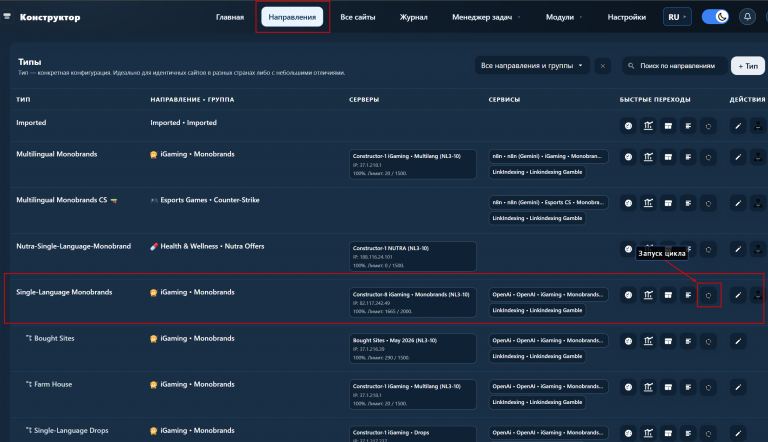The image size is (768, 442).
Task: Select the Направления tab
Action: (292, 17)
